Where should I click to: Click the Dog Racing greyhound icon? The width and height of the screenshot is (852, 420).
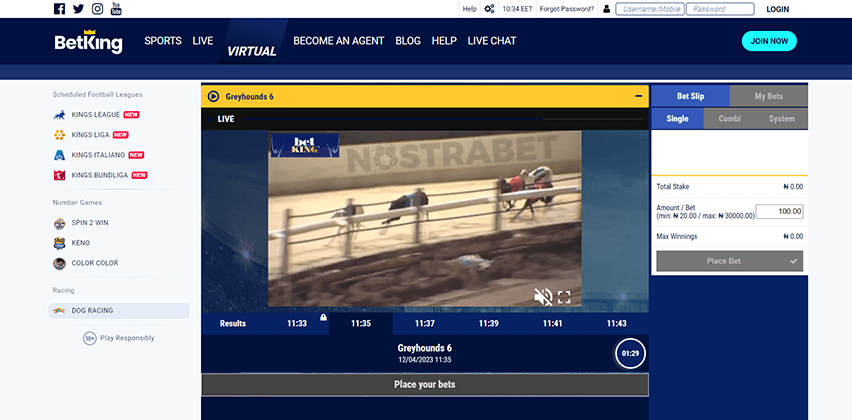pos(59,311)
